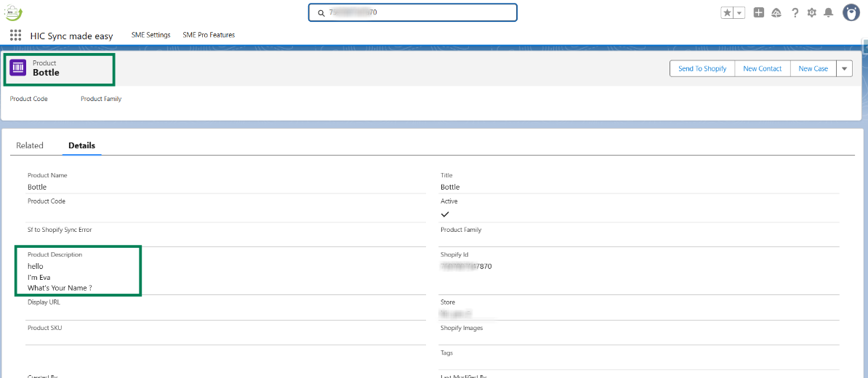This screenshot has width=868, height=378.
Task: Click inside the global search field
Action: [412, 12]
